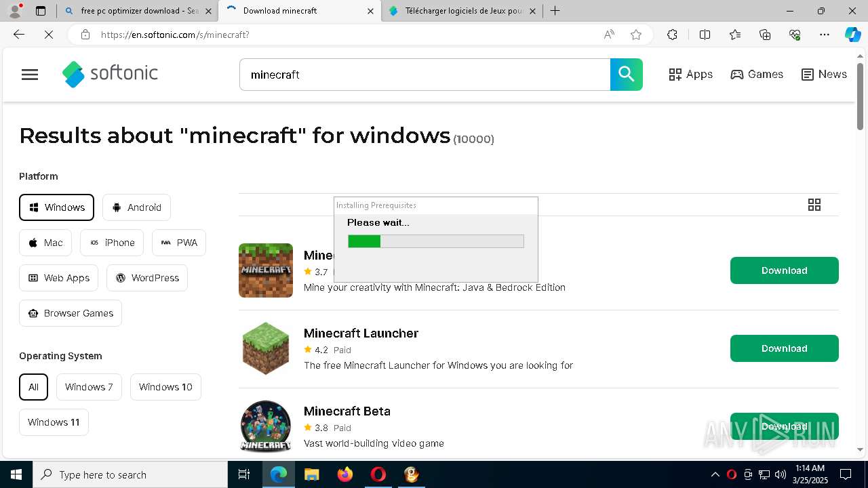Open the Copilot sidebar
868x488 pixels.
(852, 35)
